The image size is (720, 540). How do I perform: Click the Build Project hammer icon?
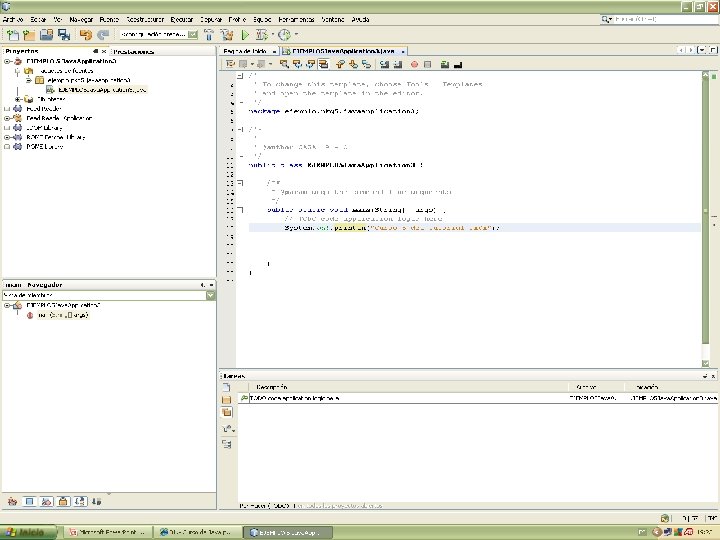click(x=210, y=35)
